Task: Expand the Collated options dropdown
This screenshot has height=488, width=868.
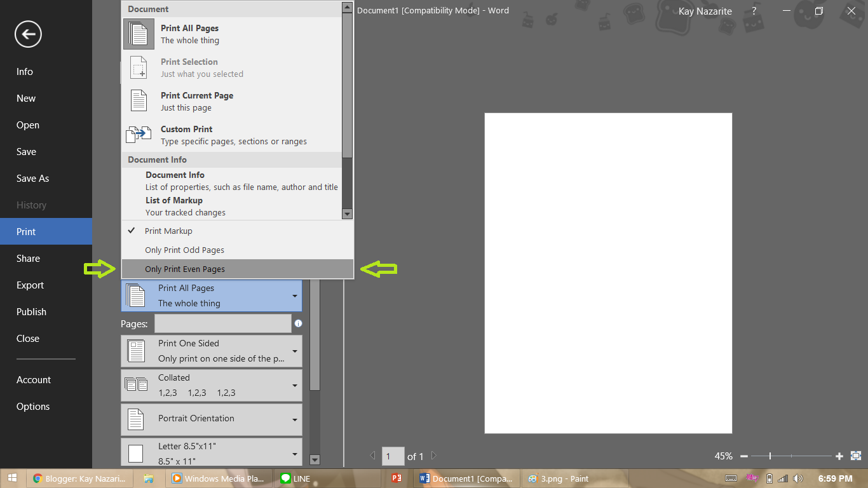Action: tap(294, 384)
